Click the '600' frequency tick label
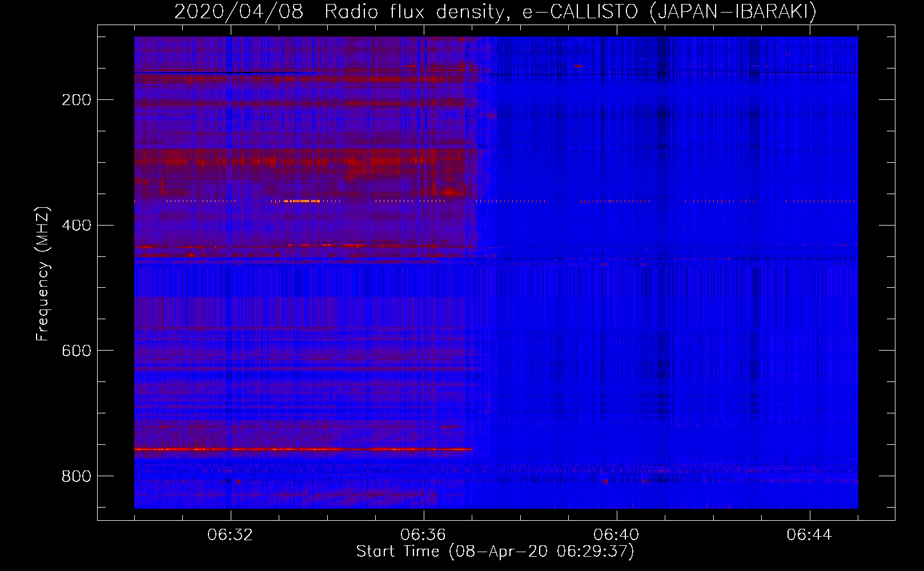924x571 pixels. [x=77, y=350]
